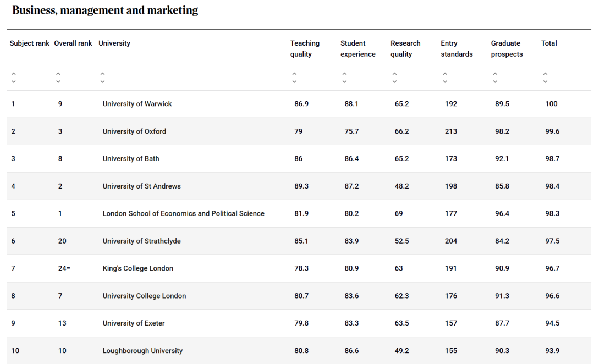
Task: Sort by the Total column arrows
Action: [x=545, y=78]
